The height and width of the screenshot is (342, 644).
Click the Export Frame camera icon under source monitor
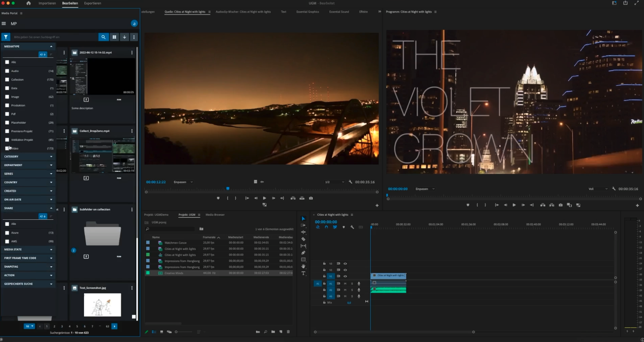[x=311, y=198]
